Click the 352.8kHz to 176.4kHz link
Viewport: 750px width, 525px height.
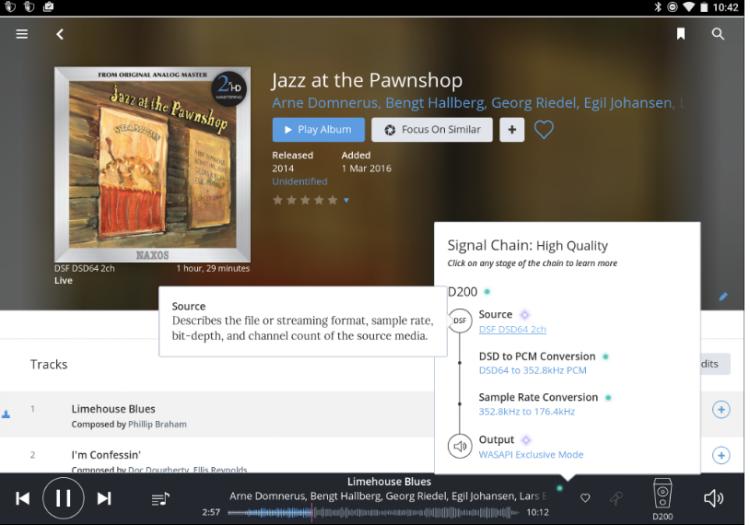pyautogui.click(x=527, y=411)
